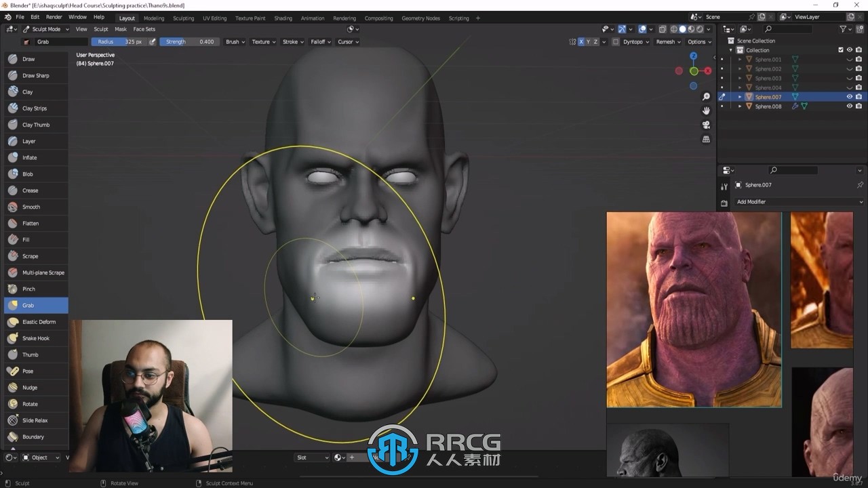Open the Render menu
The height and width of the screenshot is (488, 868).
click(x=54, y=17)
